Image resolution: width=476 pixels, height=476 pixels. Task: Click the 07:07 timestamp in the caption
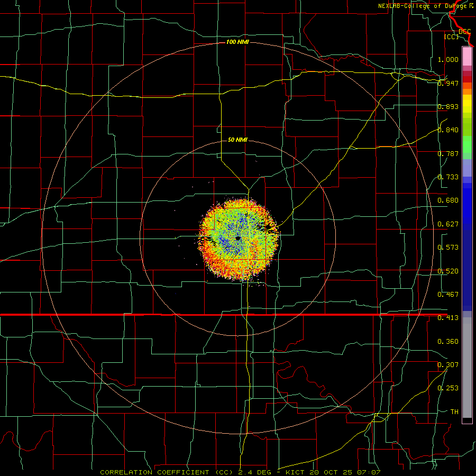coord(370,472)
